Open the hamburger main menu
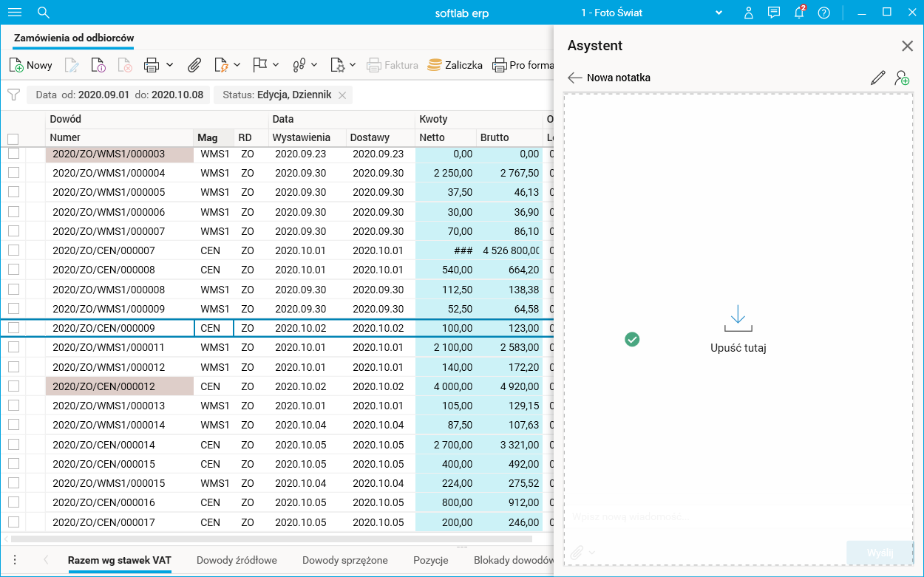 point(14,13)
